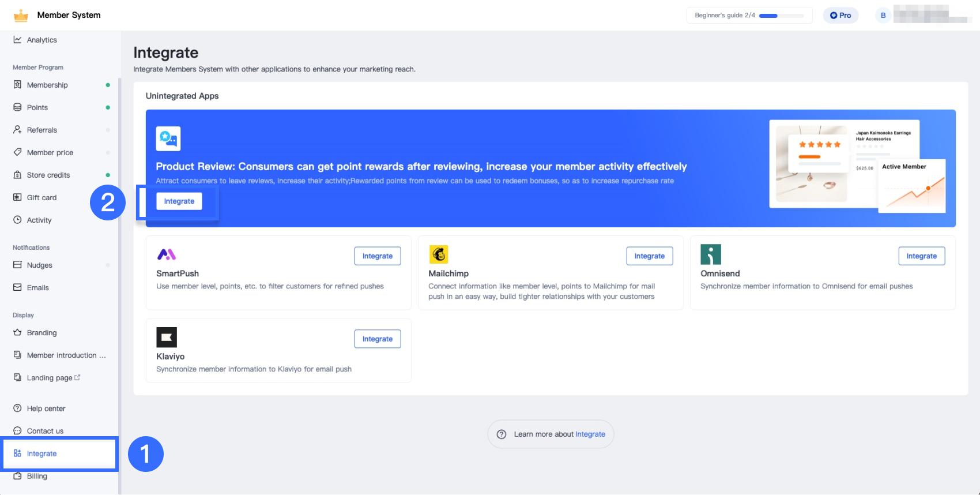Click Integrate button for Omnisend

(922, 256)
